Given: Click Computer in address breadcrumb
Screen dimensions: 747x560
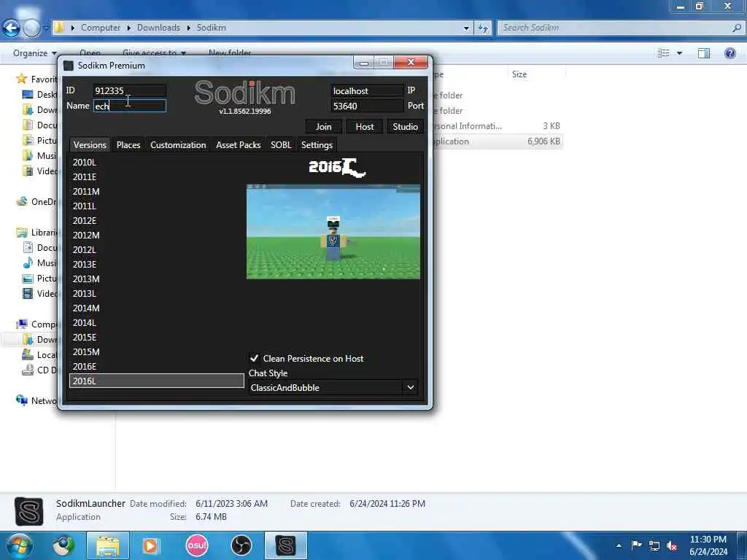Looking at the screenshot, I should (x=101, y=28).
